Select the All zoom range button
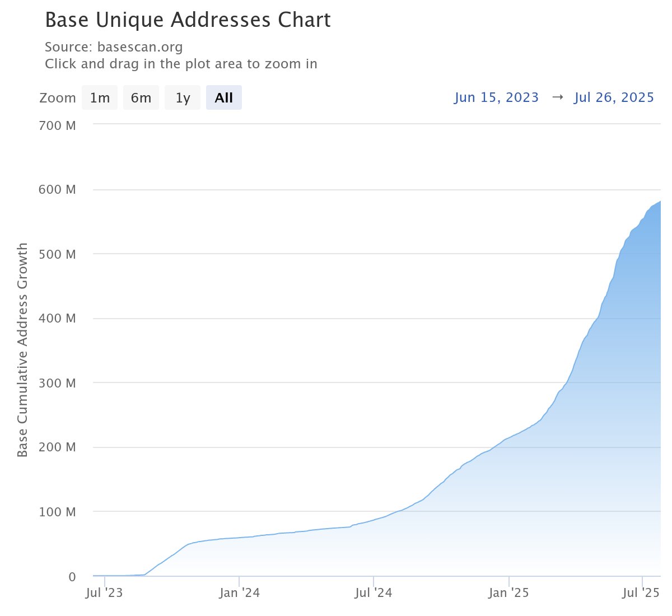The width and height of the screenshot is (672, 616). [224, 97]
